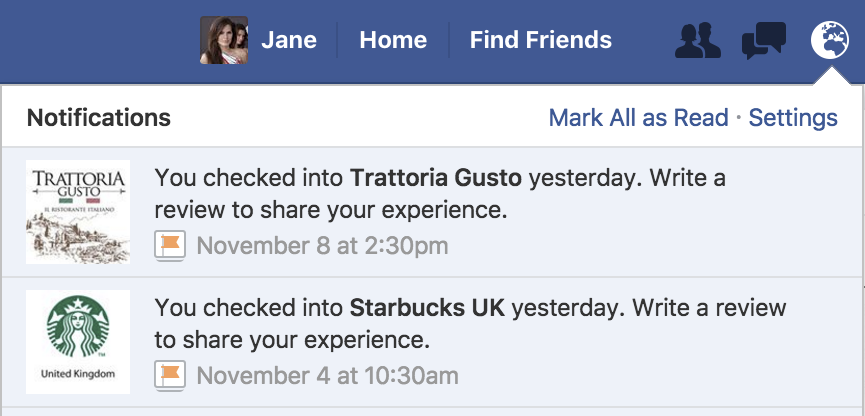
Task: Select the Trattoria Gusto bold name
Action: [436, 178]
